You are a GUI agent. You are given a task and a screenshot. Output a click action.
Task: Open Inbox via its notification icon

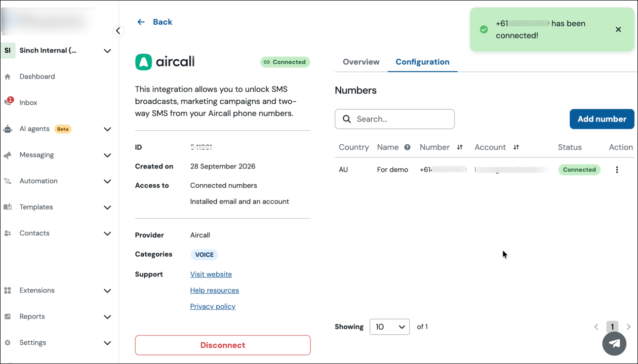8,102
